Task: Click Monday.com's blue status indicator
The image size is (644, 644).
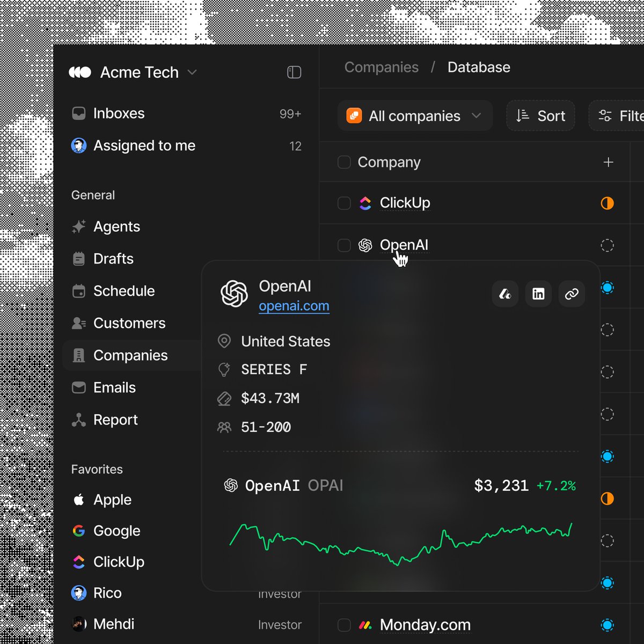Action: pos(607,625)
